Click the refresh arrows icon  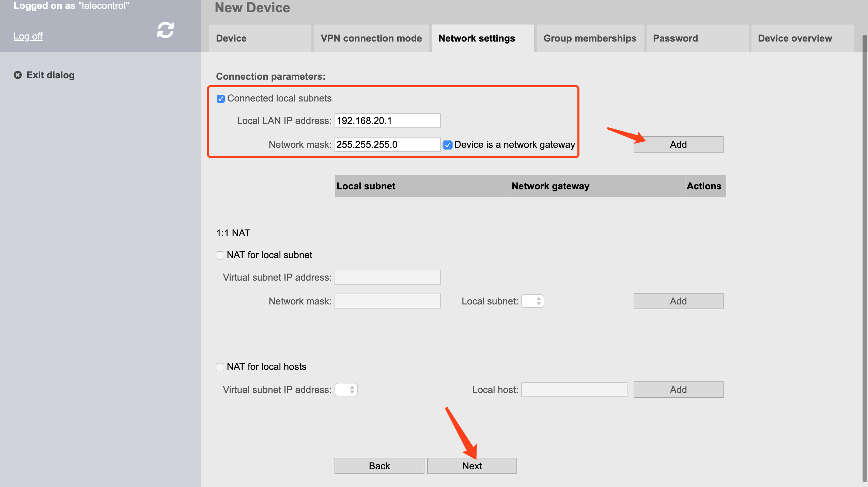[165, 30]
